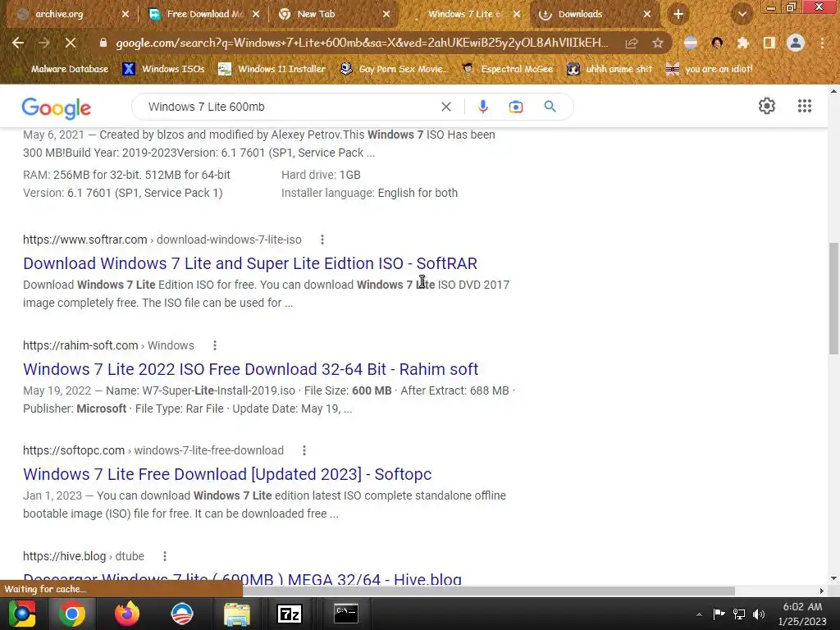Open Chrome from the taskbar

[x=72, y=614]
